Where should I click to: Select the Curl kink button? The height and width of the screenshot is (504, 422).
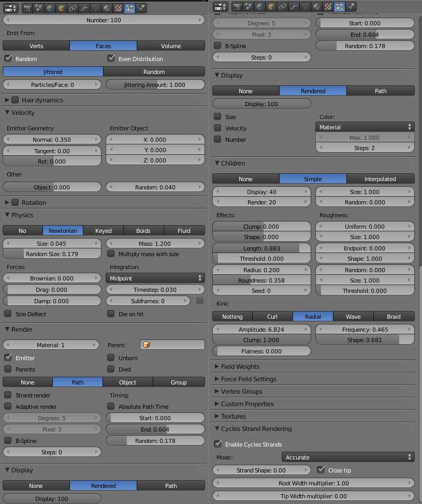coord(272,316)
